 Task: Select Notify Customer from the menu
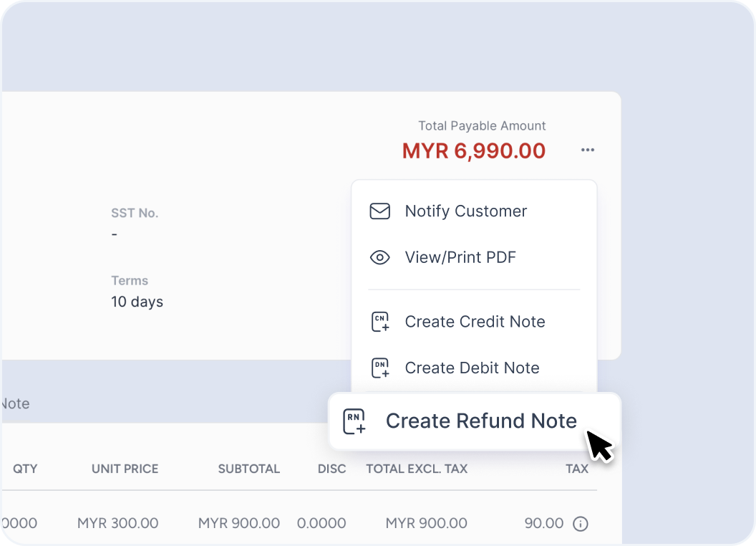(x=465, y=211)
